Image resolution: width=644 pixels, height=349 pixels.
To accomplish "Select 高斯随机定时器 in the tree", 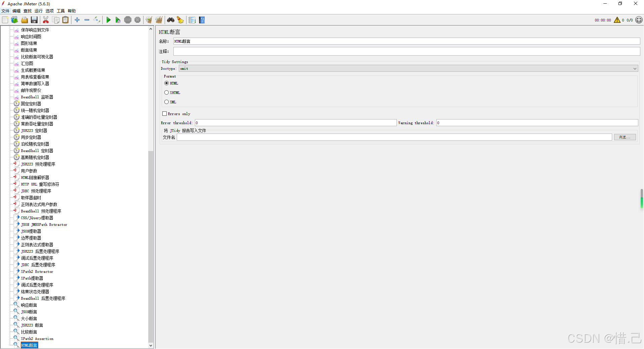I will 35,157.
